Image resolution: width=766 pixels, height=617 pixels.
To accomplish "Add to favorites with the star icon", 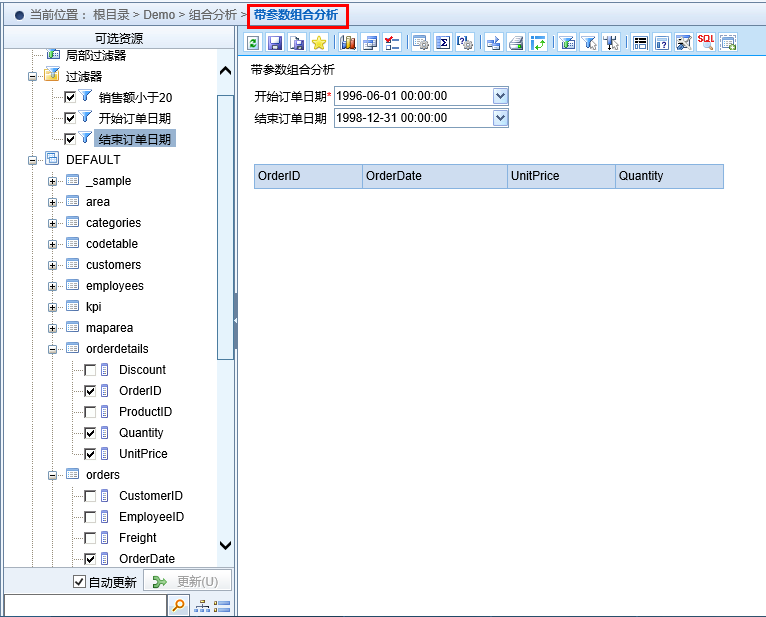I will [x=319, y=43].
